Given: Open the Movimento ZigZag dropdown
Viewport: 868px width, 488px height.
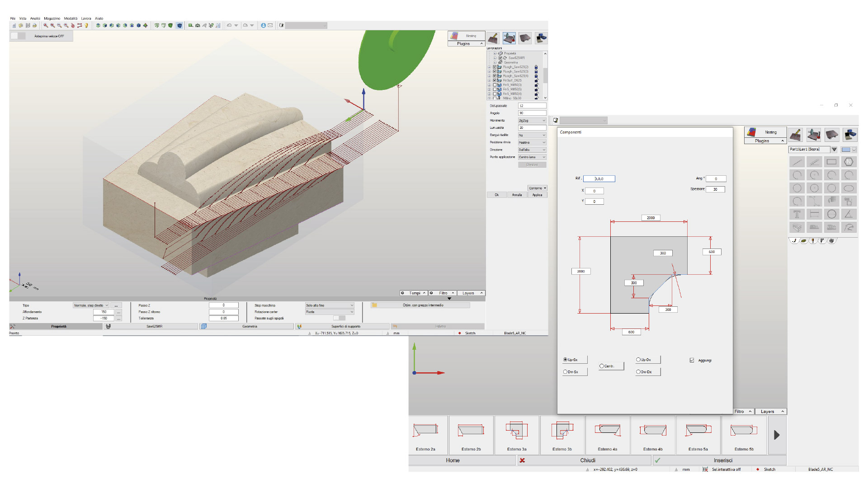Looking at the screenshot, I should (532, 121).
